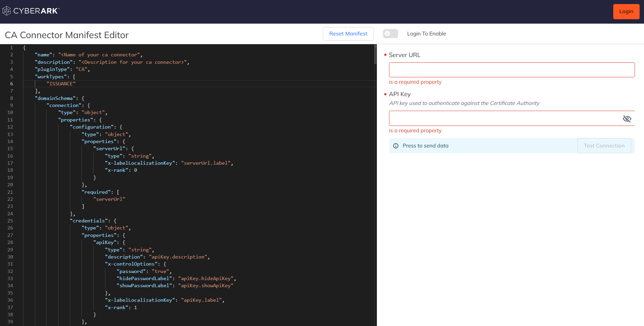Click the "<Name of your ca connector" value

tap(99, 55)
